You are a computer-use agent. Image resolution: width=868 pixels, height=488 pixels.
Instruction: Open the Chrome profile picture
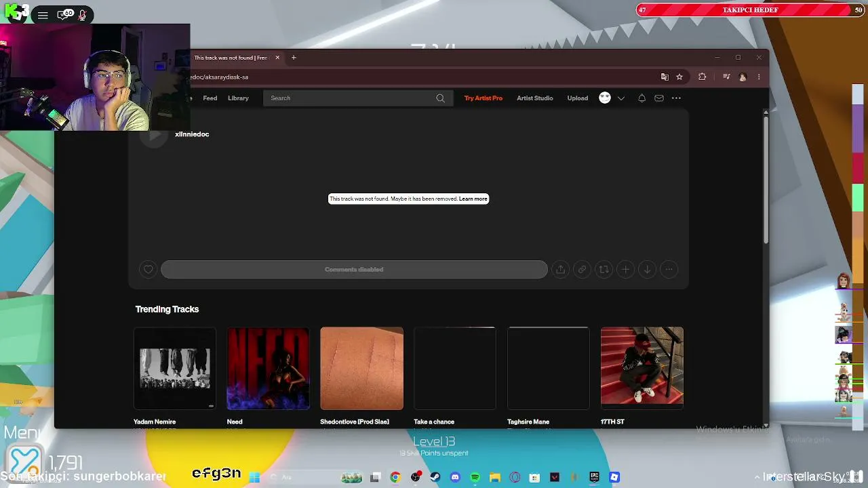coord(743,77)
